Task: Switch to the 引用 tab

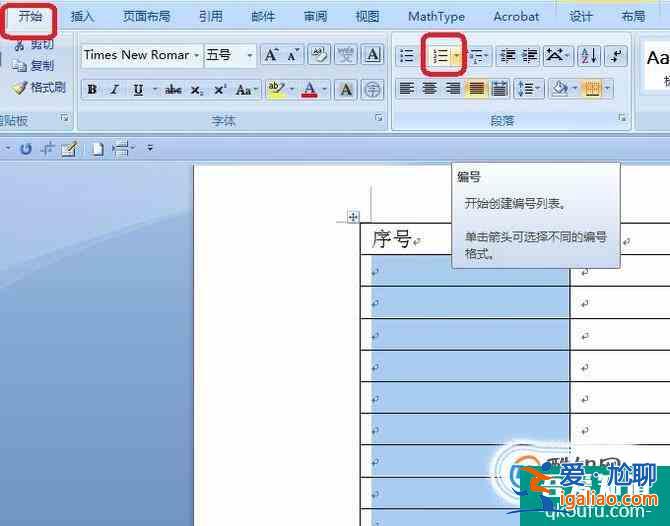Action: tap(211, 17)
